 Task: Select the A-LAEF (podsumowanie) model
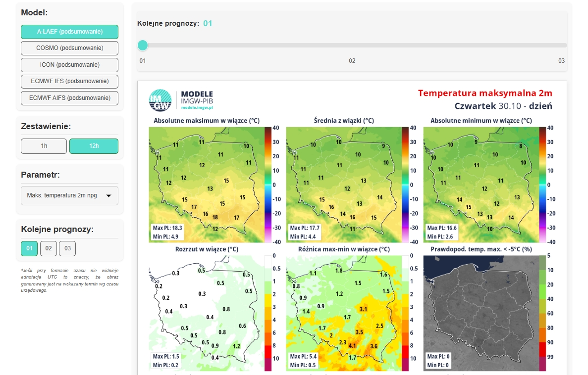click(x=69, y=32)
